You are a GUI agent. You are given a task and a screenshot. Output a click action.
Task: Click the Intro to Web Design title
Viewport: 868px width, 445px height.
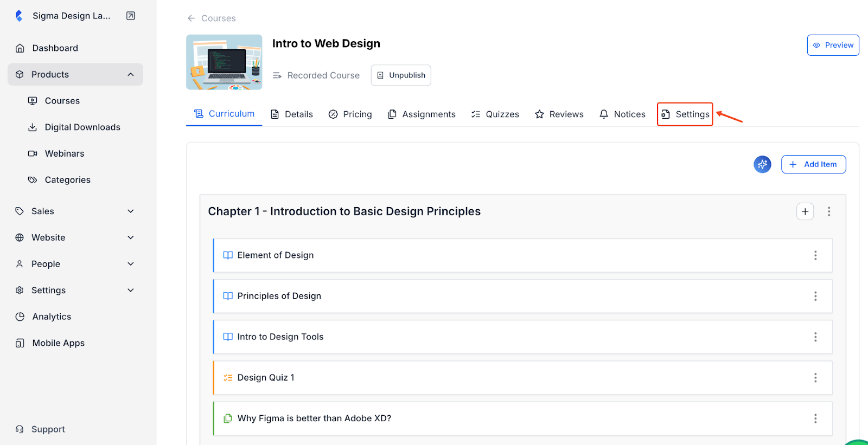(x=326, y=43)
